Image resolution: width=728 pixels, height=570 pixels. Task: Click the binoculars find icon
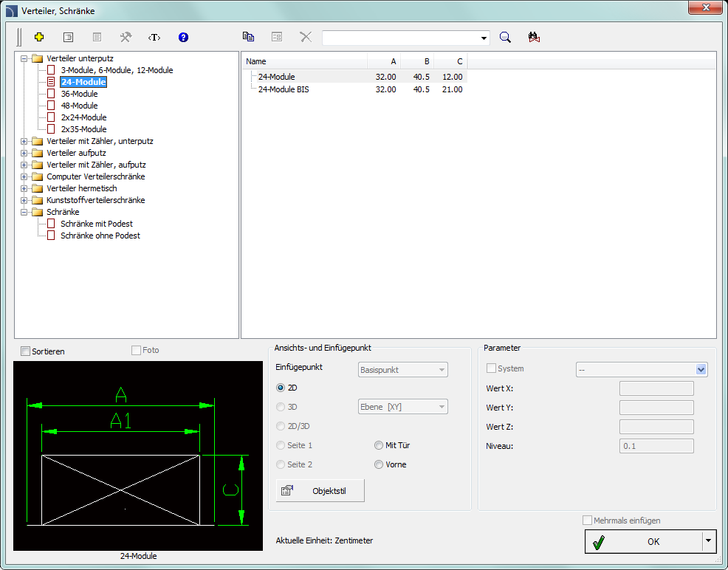[535, 37]
